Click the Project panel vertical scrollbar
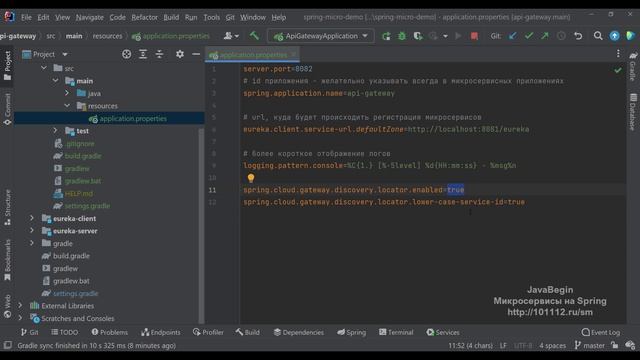 point(201,227)
